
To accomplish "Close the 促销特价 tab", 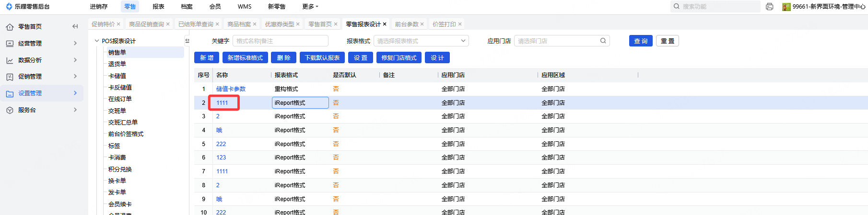I will (x=118, y=24).
